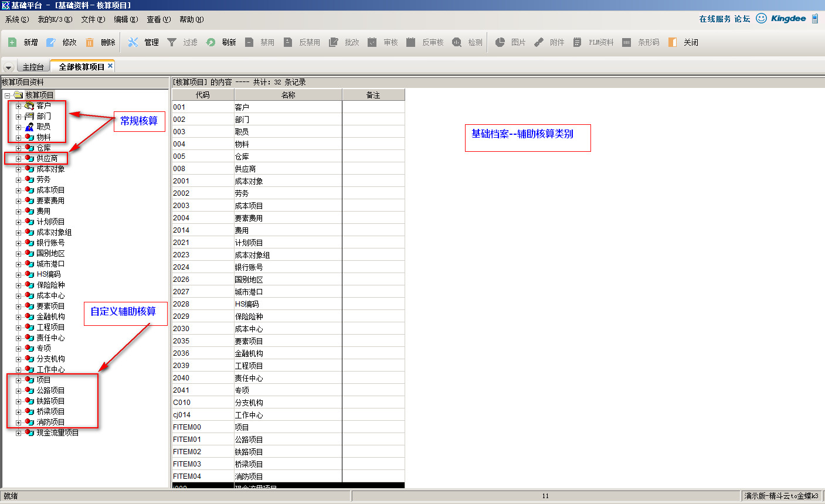Click the 条形码 (Barcode) toolbar icon

[x=627, y=42]
